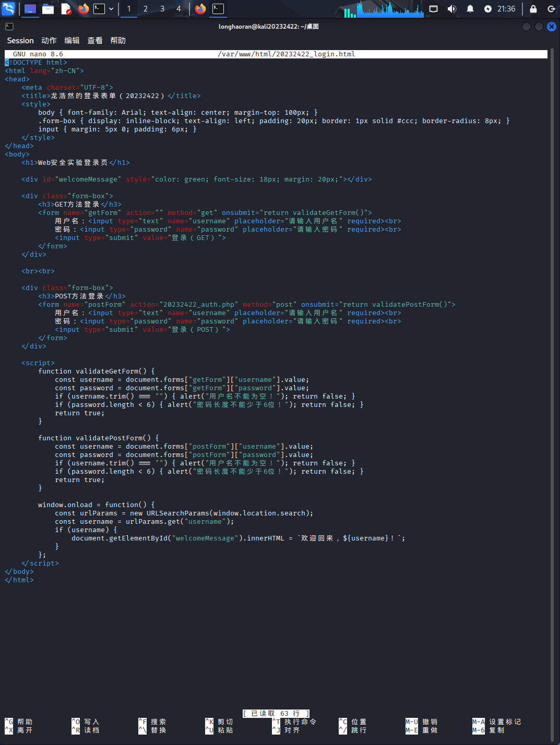Click the ^J 对齐 shortcut
Image resolution: width=560 pixels, height=745 pixels.
click(x=286, y=730)
